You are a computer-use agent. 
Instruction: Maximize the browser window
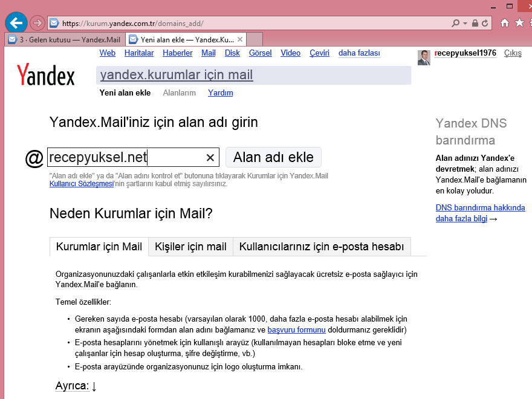[x=510, y=6]
